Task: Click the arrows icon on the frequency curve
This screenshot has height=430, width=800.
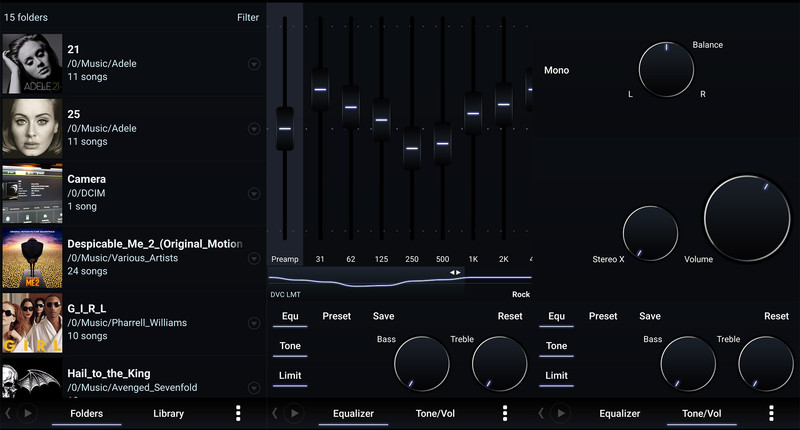Action: [x=455, y=272]
